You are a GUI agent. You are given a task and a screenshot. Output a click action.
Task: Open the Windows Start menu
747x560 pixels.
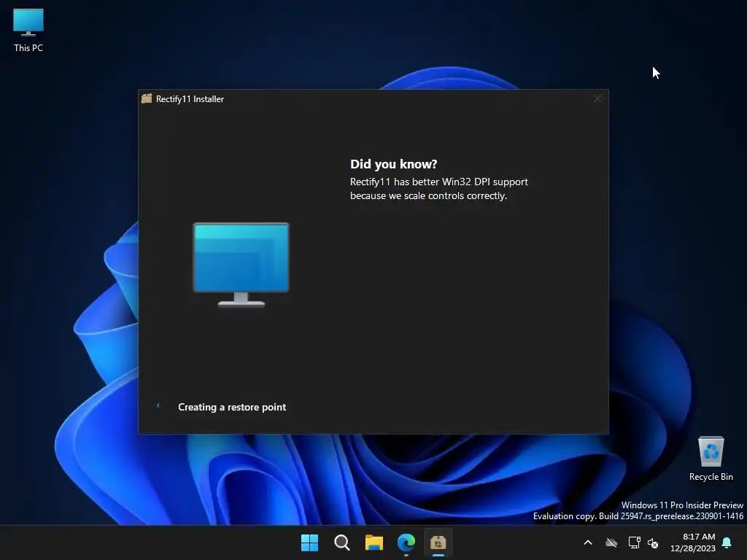pos(309,542)
